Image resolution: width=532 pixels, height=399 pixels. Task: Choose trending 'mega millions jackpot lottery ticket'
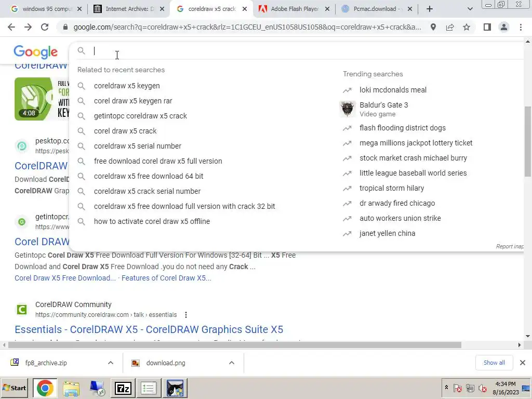(416, 143)
